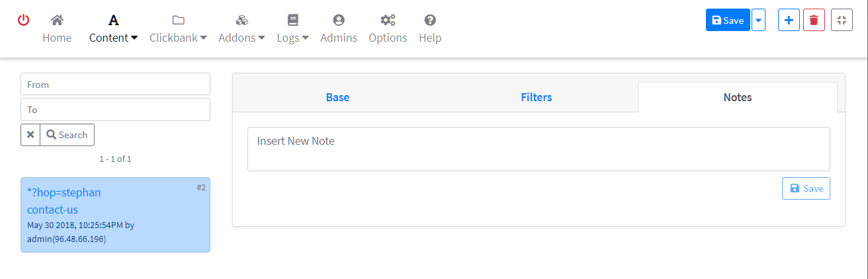Screen dimensions: 868x279
Task: Open the Addons dropdown menu
Action: pos(241,29)
